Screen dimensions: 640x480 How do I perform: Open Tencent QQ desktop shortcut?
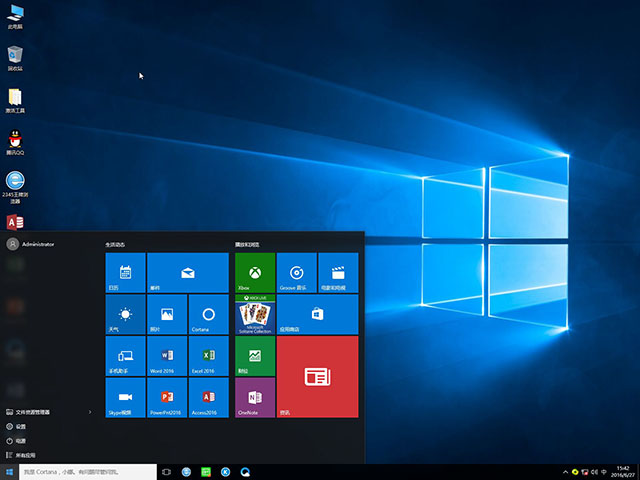point(15,140)
